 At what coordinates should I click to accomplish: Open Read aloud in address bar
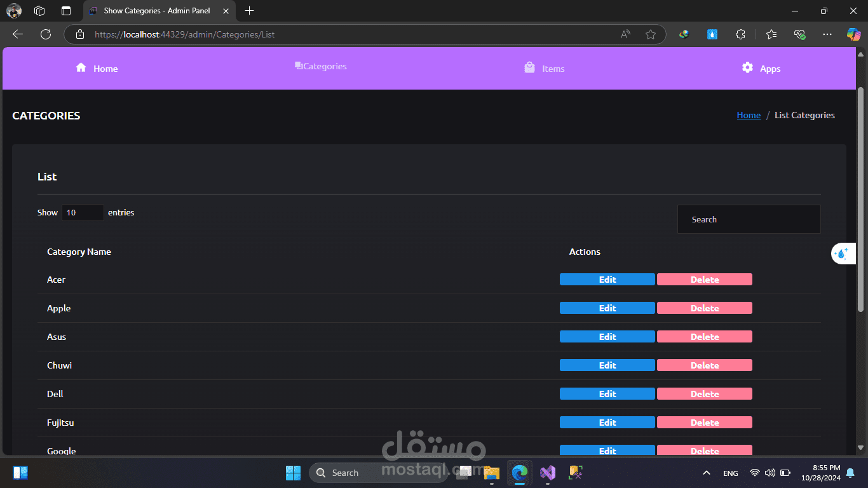point(625,34)
